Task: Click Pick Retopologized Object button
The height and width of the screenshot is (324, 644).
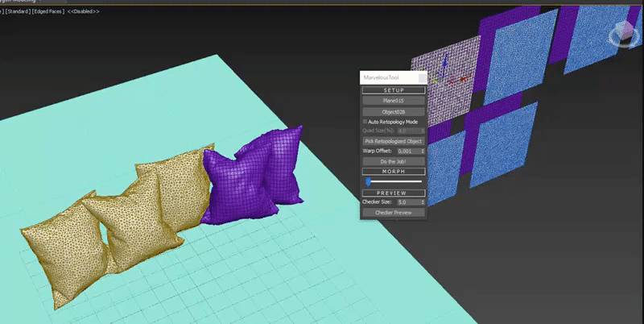Action: tap(394, 141)
